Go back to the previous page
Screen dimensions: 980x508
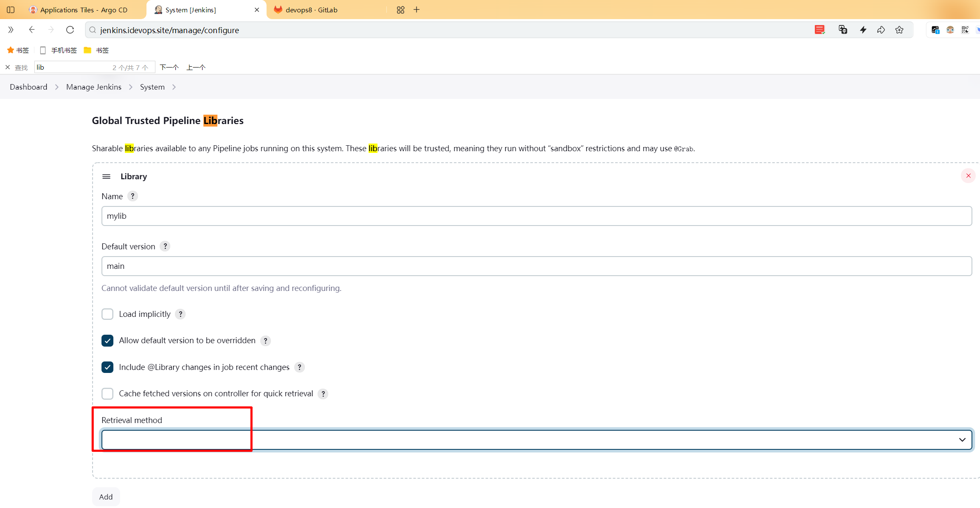pos(31,30)
